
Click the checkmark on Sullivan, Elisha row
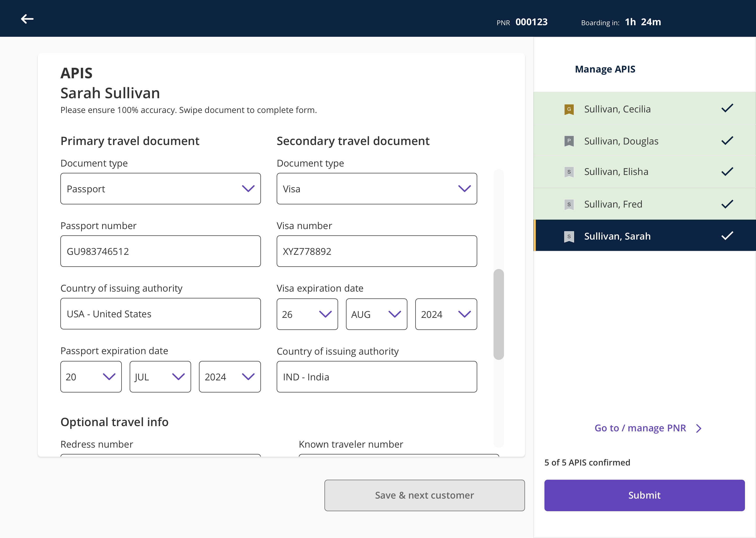pos(727,172)
